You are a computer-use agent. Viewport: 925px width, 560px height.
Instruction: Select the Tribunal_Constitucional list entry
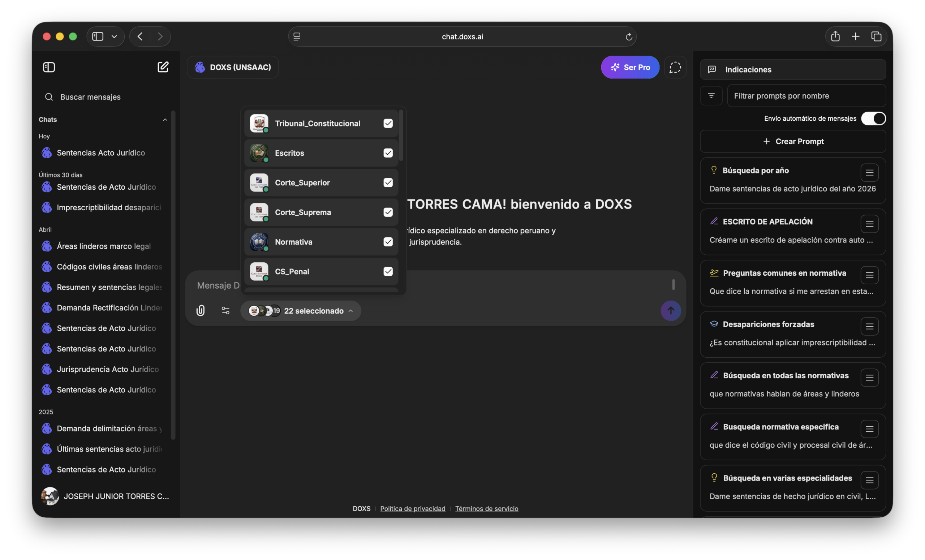click(321, 124)
